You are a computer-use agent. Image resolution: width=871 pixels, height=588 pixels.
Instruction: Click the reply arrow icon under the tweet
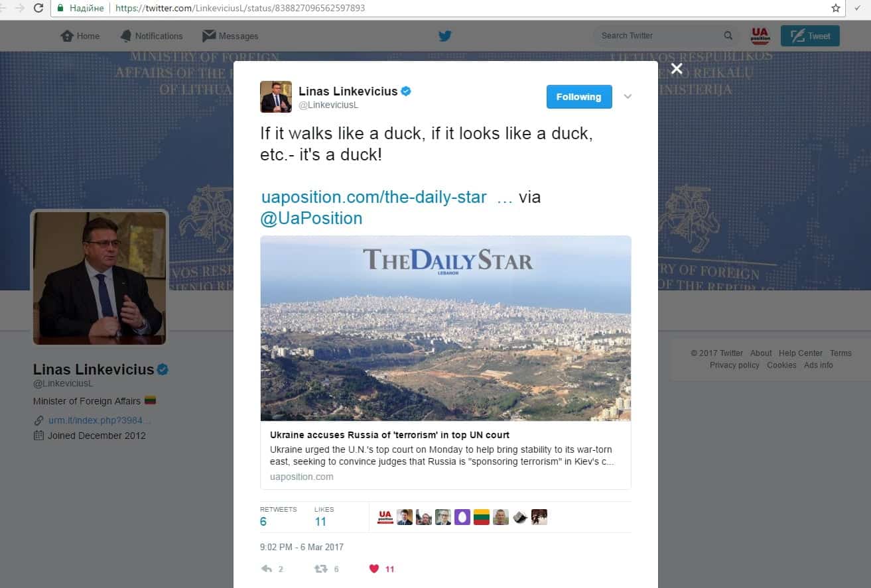coord(267,569)
